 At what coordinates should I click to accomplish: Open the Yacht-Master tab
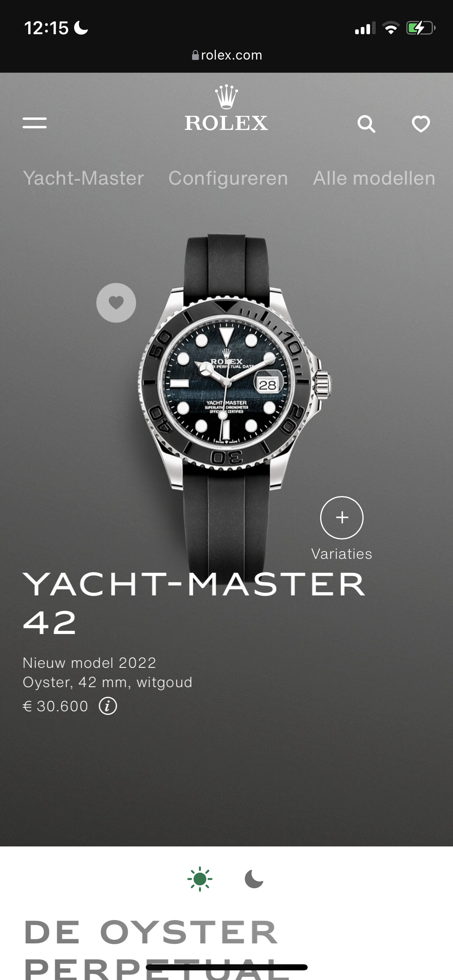83,178
